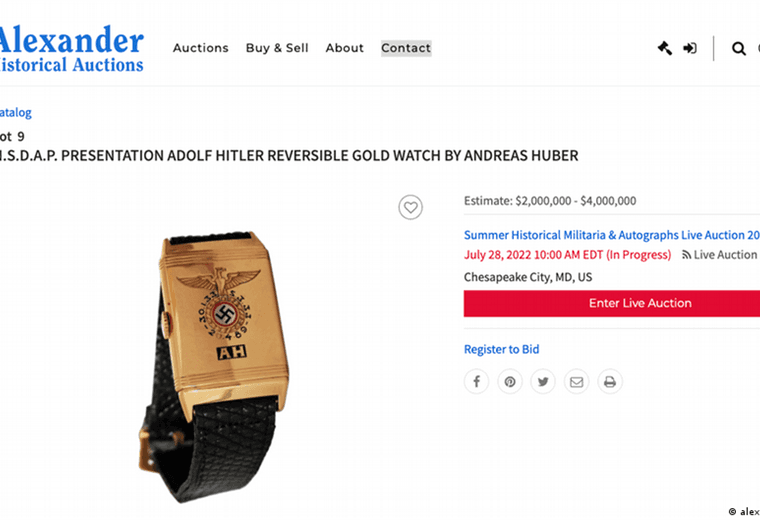Screen dimensions: 760x520
Task: Email this lot envelope icon
Action: click(576, 381)
